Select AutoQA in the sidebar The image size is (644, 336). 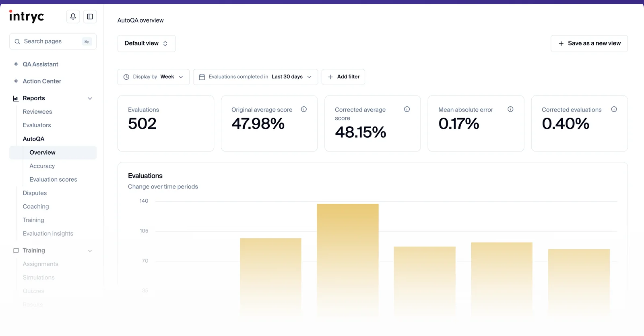[x=34, y=139]
